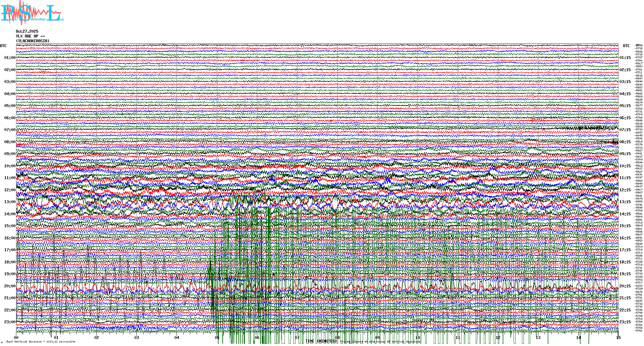Image resolution: width=644 pixels, height=346 pixels.
Task: Click the 22:15 time label on right
Action: point(625,310)
